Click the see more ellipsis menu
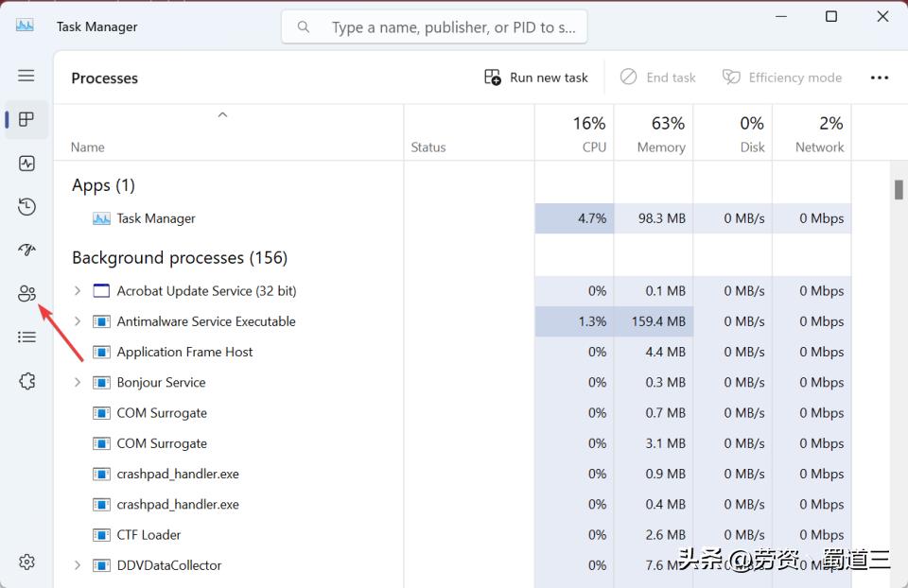 pos(880,77)
